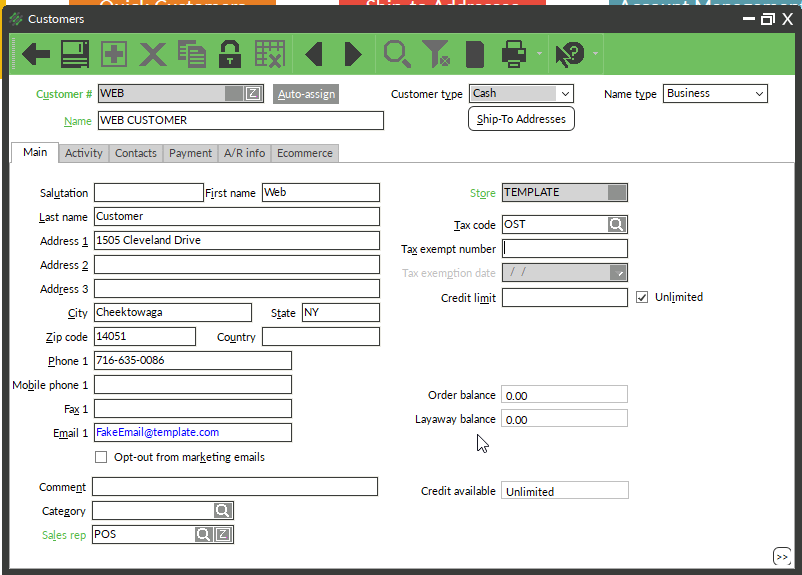Switch to the Activity tab
Viewport: 802px width, 575px height.
point(84,153)
